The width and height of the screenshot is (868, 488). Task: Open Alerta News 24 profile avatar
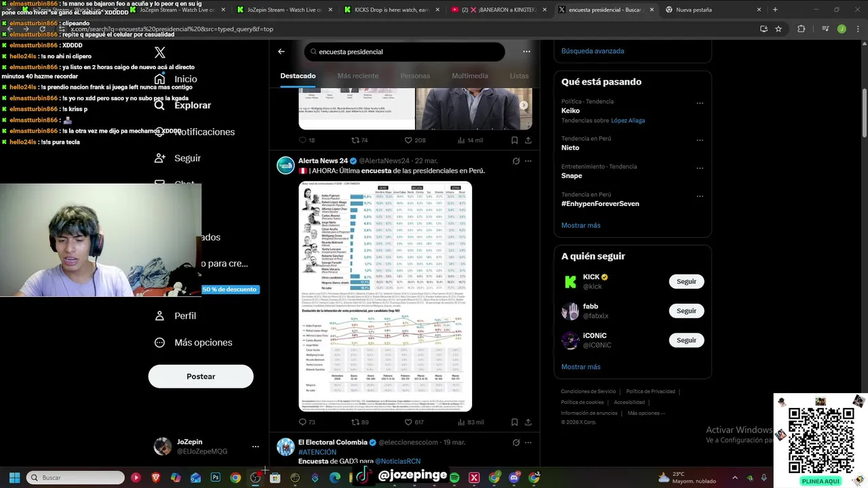pyautogui.click(x=285, y=165)
